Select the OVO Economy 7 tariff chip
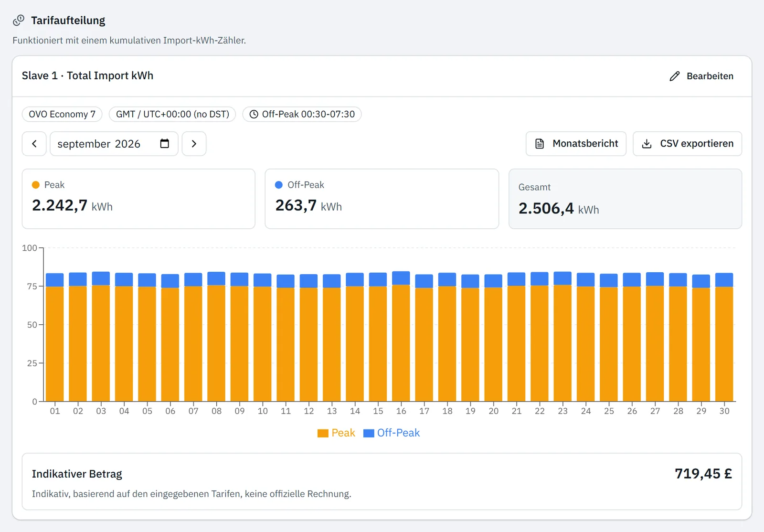 (x=62, y=114)
